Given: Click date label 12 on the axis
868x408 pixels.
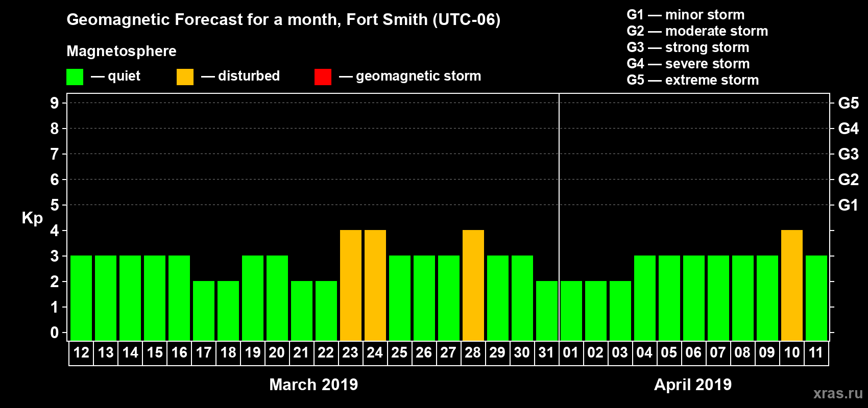Looking at the screenshot, I should [81, 353].
